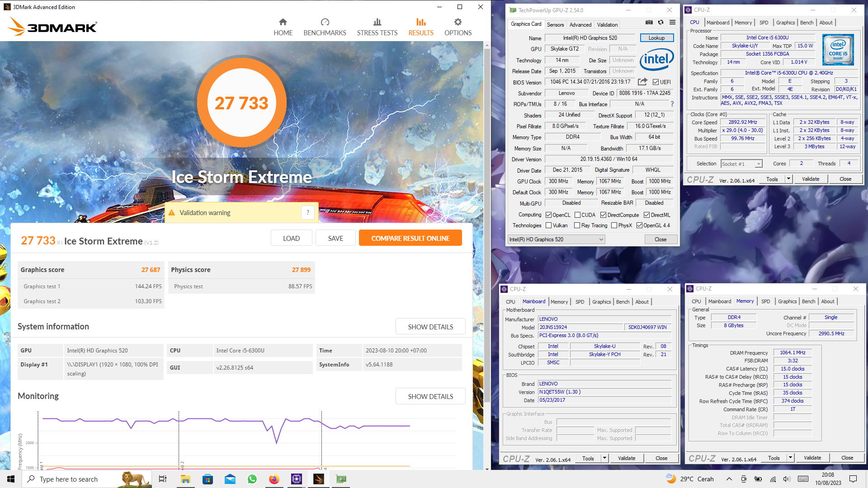Switch to Advanced tab in GPU-Z

(x=580, y=25)
